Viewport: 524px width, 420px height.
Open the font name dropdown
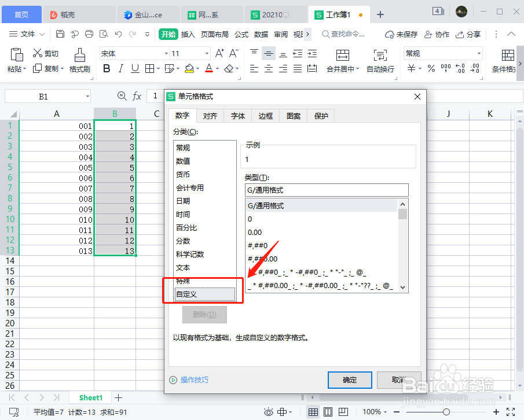click(x=166, y=53)
